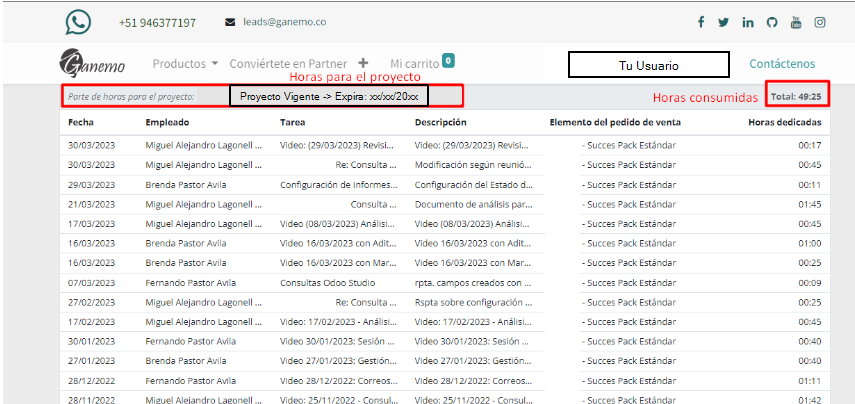Viewport: 855px width, 404px height.
Task: Open the GitHub icon link
Action: (772, 22)
